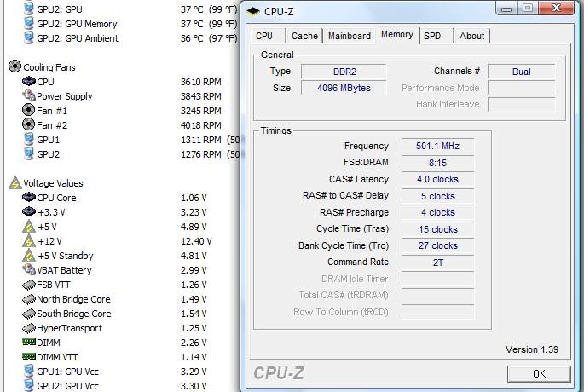Click the Cooling Fans section fan icon
584x392 pixels.
[14, 66]
